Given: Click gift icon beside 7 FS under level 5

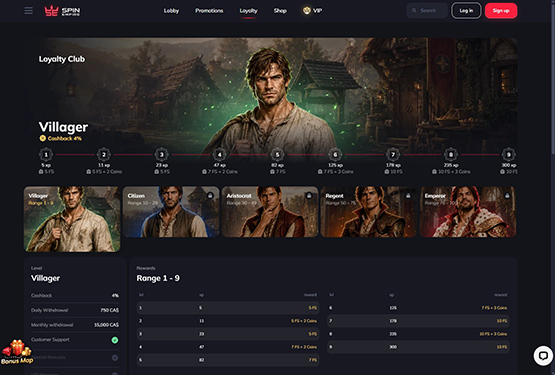Looking at the screenshot, I should point(272,172).
